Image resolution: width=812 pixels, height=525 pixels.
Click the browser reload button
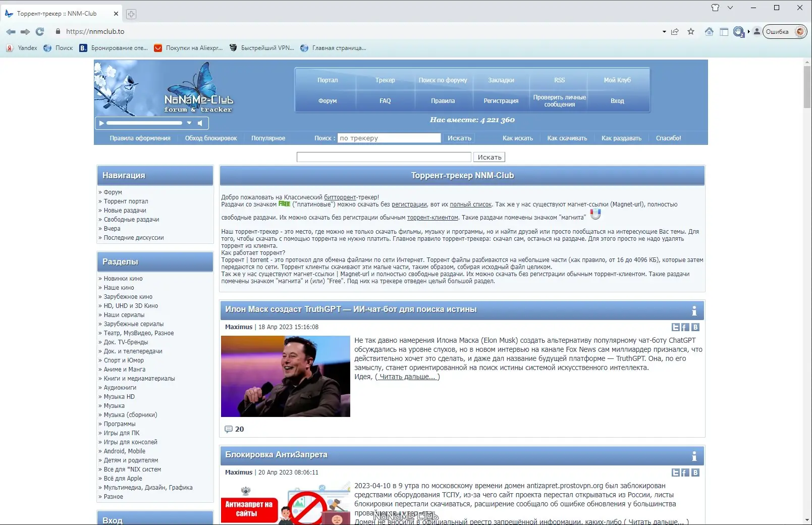click(40, 31)
